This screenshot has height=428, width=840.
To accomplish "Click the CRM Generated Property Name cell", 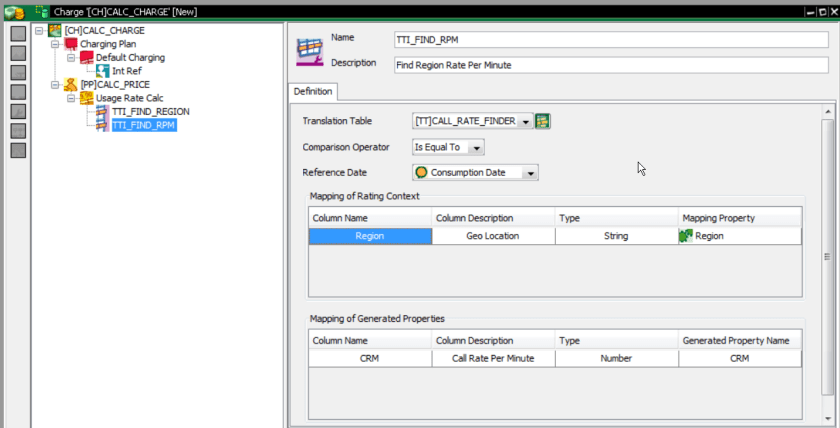I will tap(739, 358).
